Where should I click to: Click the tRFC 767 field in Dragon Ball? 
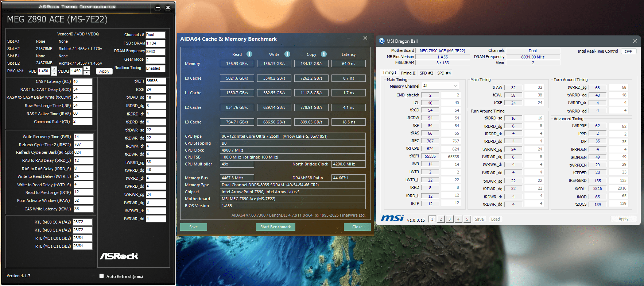click(430, 141)
